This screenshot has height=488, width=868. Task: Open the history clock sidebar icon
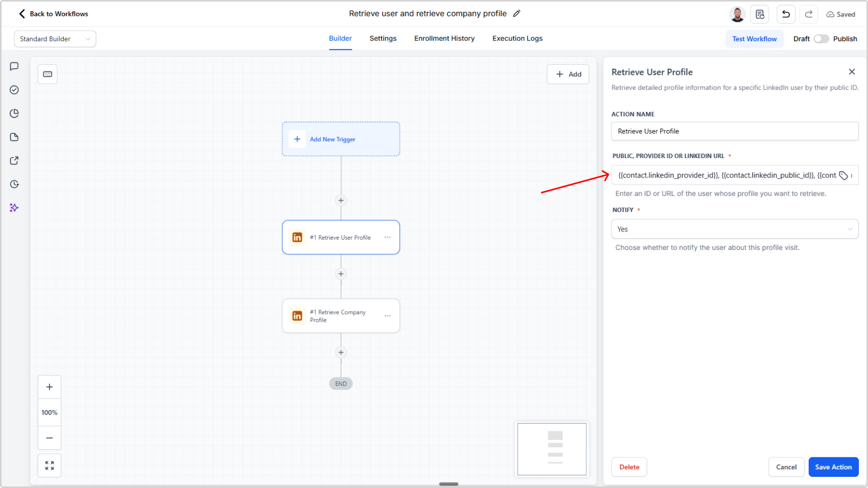pos(14,184)
